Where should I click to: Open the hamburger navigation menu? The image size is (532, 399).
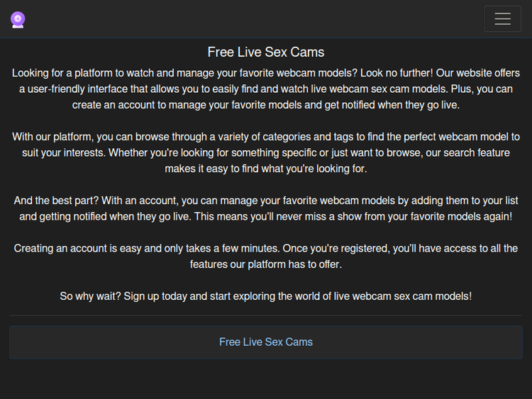click(x=502, y=19)
